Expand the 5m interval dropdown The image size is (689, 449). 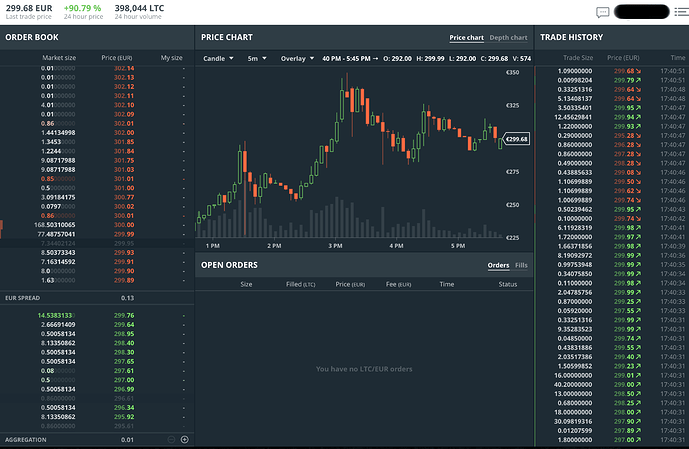click(x=258, y=58)
